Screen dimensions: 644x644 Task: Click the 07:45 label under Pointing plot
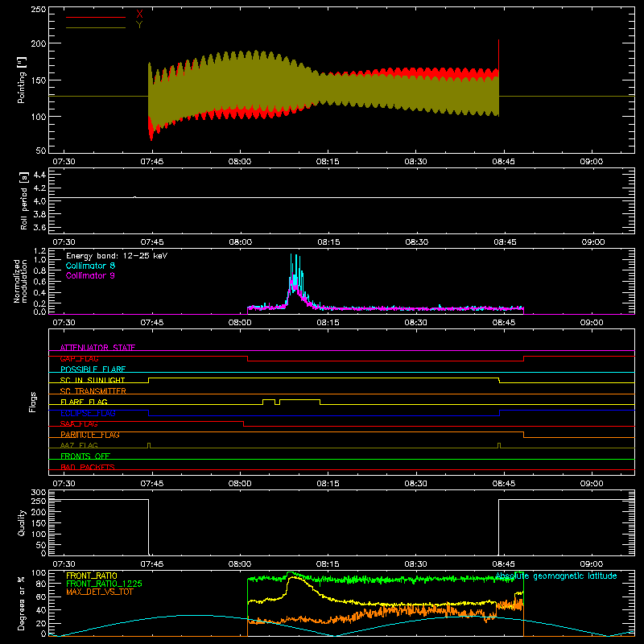(152, 162)
